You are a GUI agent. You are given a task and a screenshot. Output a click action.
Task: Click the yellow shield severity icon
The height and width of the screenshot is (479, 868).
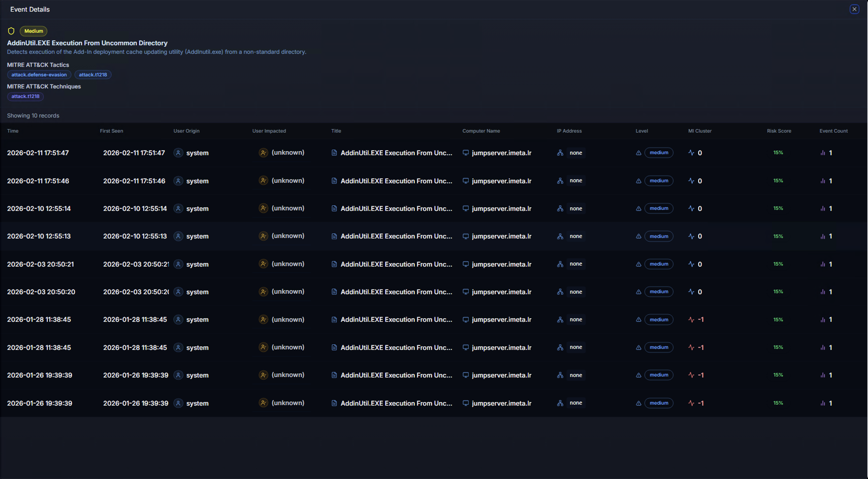11,31
